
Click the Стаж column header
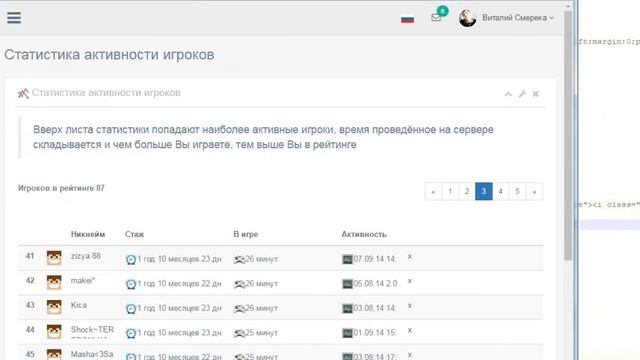tap(134, 234)
